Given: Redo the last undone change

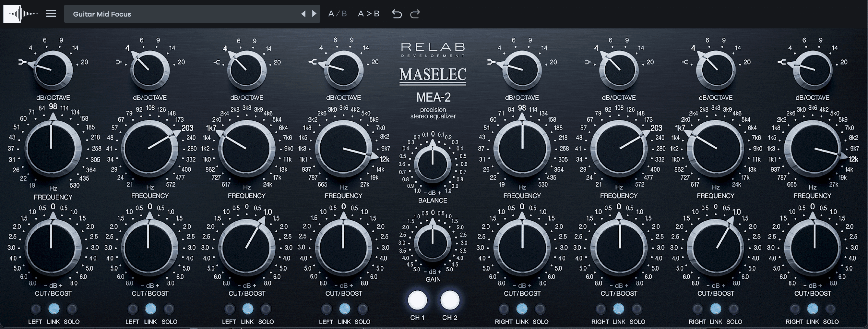Looking at the screenshot, I should point(415,14).
